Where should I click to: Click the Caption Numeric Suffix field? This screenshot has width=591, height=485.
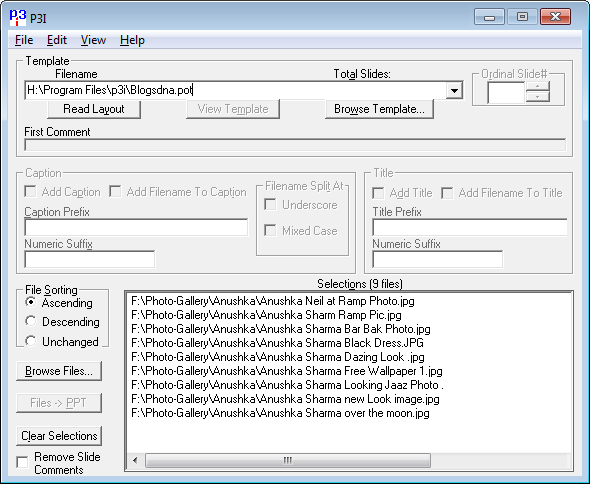[x=90, y=260]
